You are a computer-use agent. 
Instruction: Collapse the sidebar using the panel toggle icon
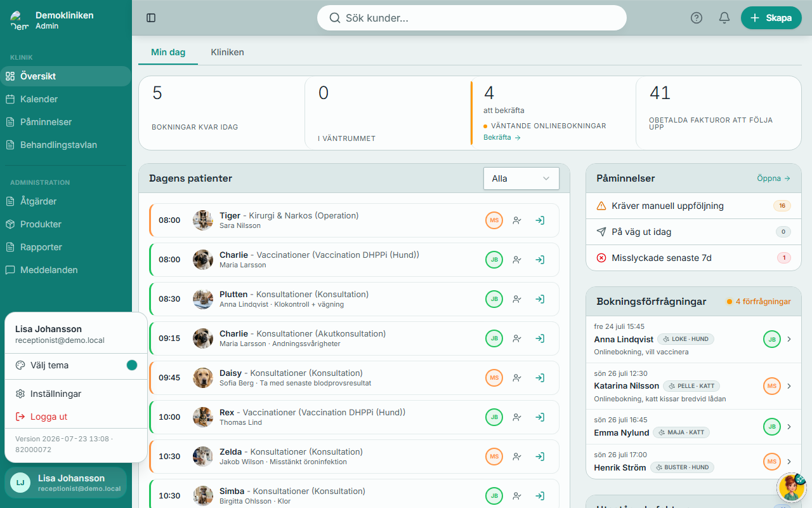[151, 18]
